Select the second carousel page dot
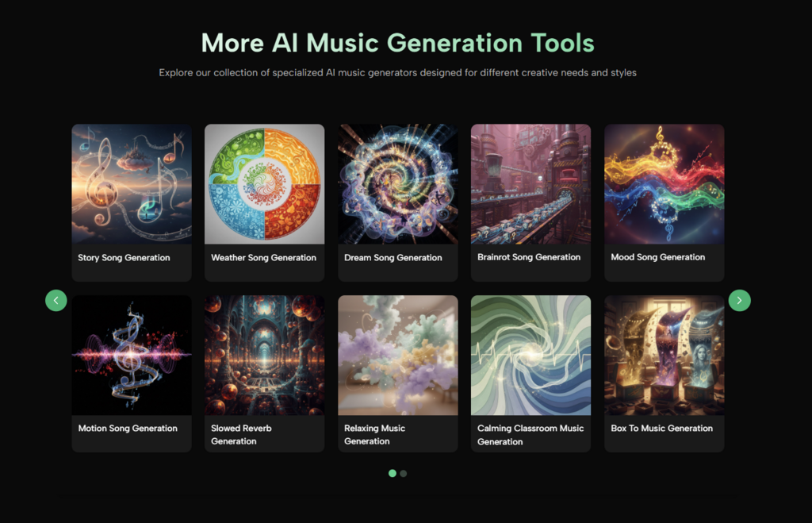Image resolution: width=812 pixels, height=523 pixels. click(404, 473)
